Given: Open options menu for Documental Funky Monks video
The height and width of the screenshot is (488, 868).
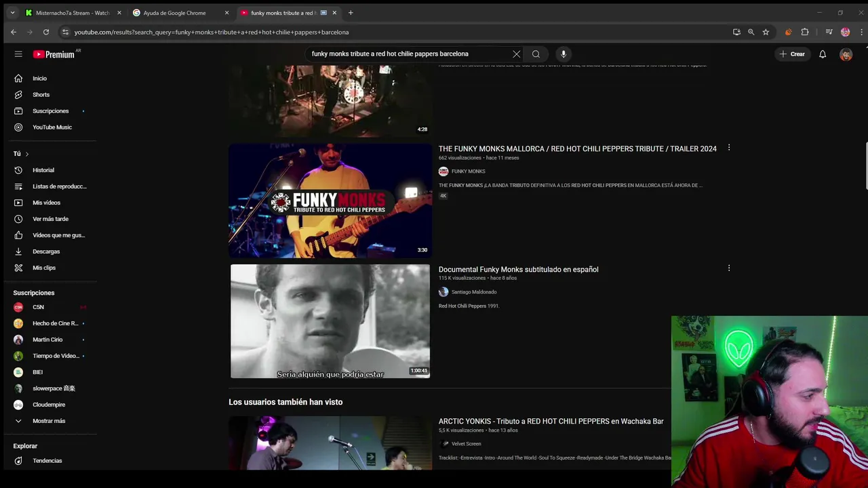Looking at the screenshot, I should (x=729, y=268).
